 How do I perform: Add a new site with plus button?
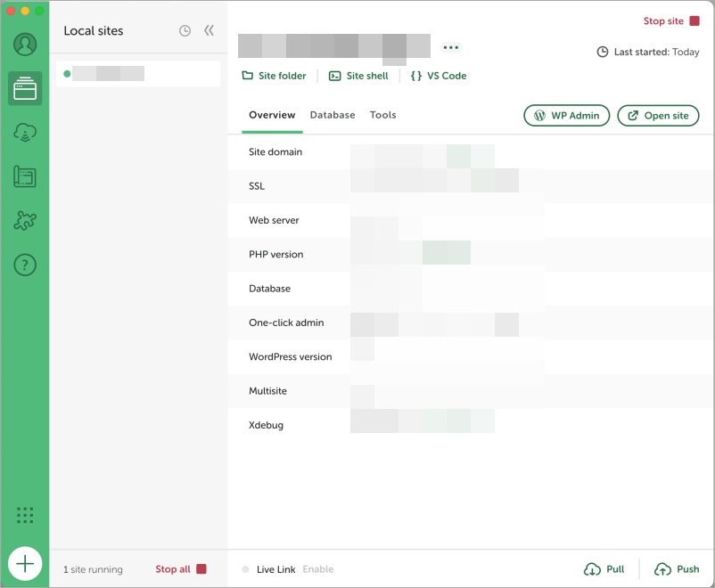coord(25,563)
